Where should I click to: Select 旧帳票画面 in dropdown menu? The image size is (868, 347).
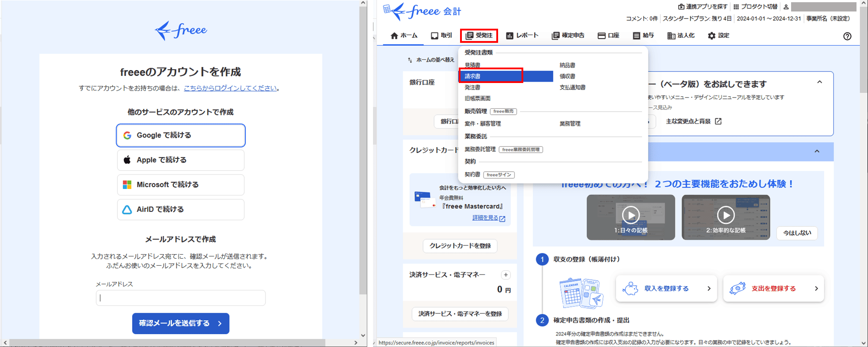click(477, 98)
